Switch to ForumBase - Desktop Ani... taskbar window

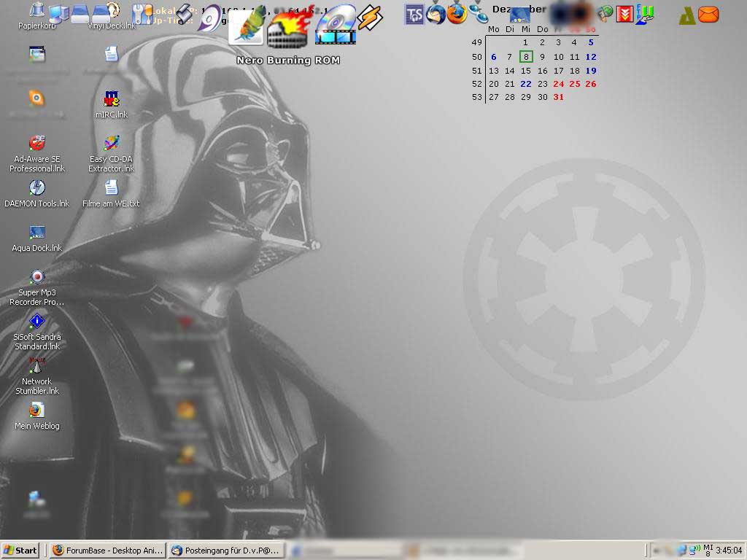tap(108, 551)
